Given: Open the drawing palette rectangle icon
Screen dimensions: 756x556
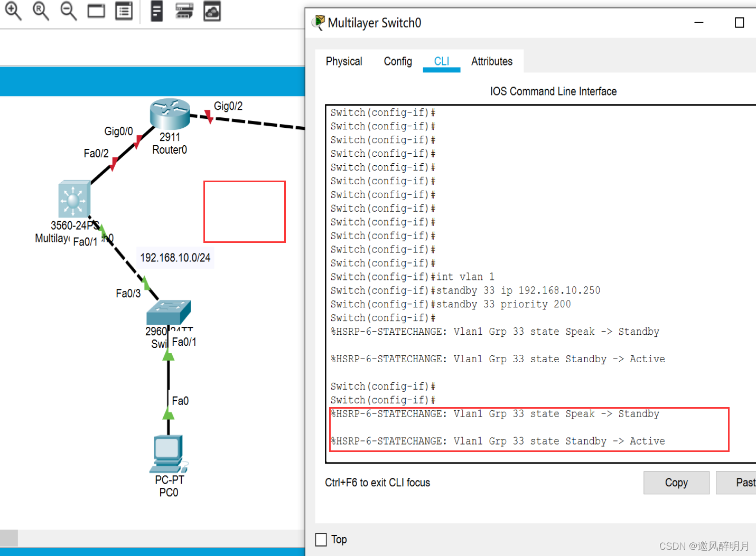Looking at the screenshot, I should click(96, 11).
